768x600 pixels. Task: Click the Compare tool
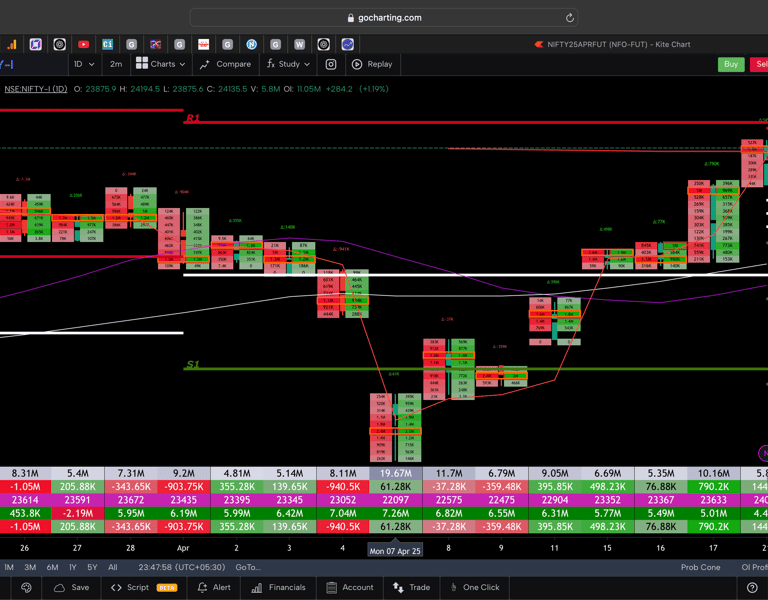(x=225, y=64)
